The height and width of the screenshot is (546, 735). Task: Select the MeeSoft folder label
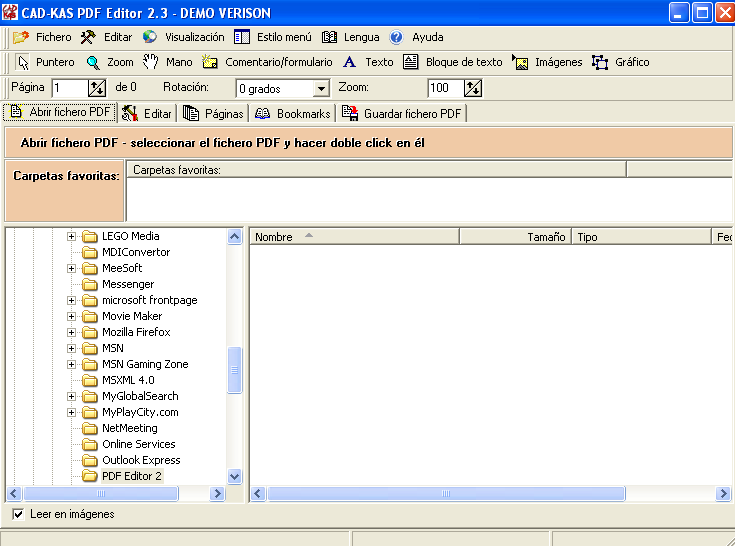(122, 268)
